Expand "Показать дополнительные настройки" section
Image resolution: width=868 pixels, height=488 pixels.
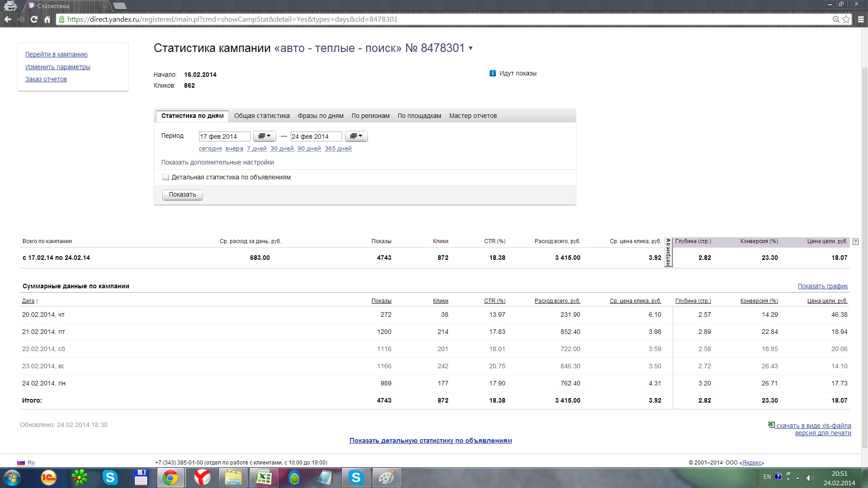(x=217, y=162)
